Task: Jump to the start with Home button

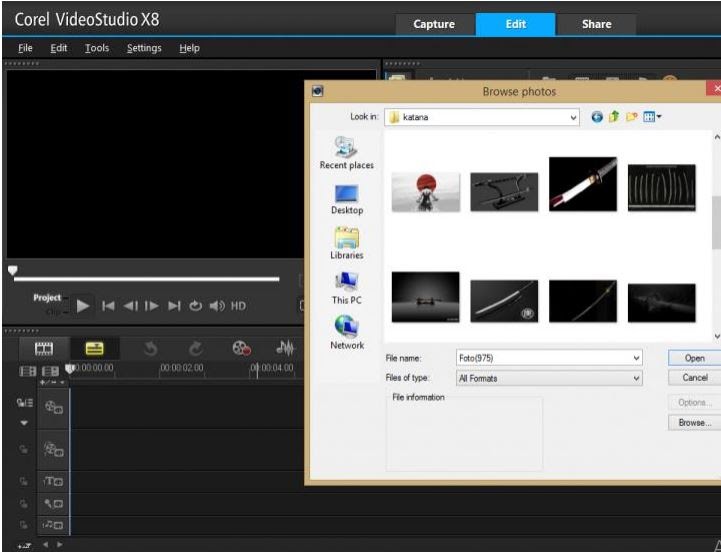Action: 109,306
